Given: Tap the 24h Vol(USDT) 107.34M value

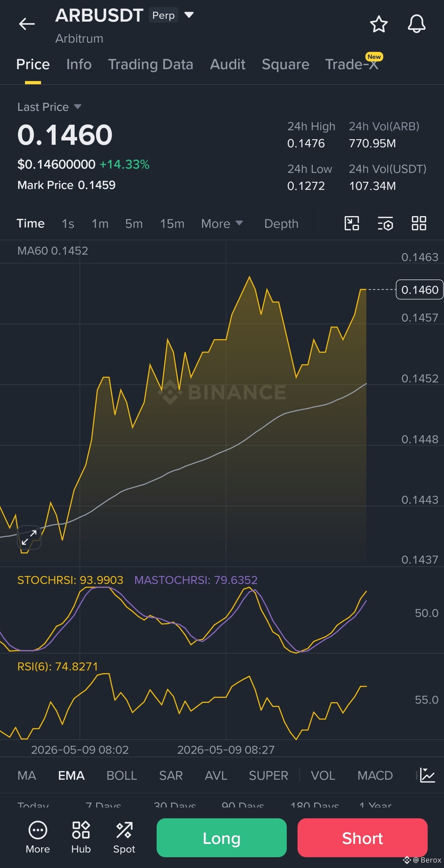Looking at the screenshot, I should 372,186.
